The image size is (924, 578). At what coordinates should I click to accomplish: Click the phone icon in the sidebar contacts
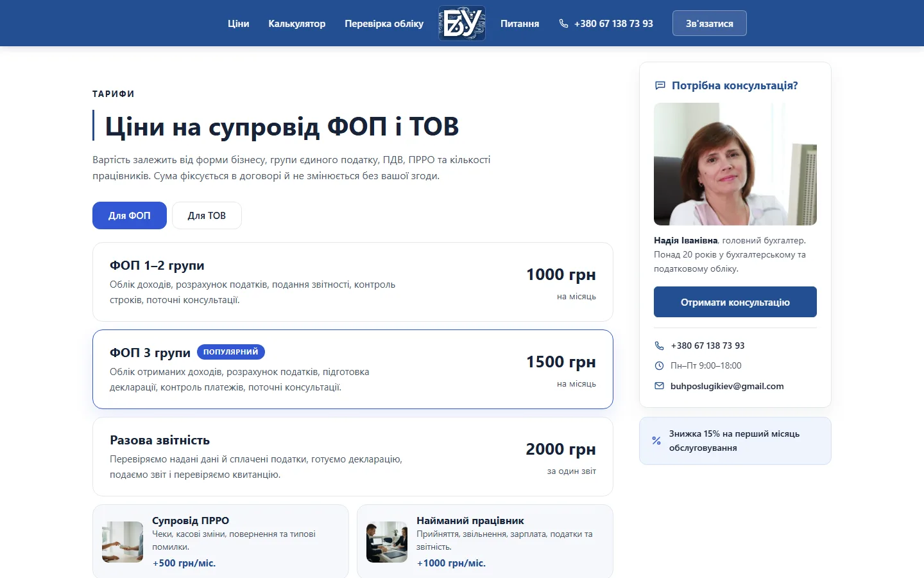[659, 346]
